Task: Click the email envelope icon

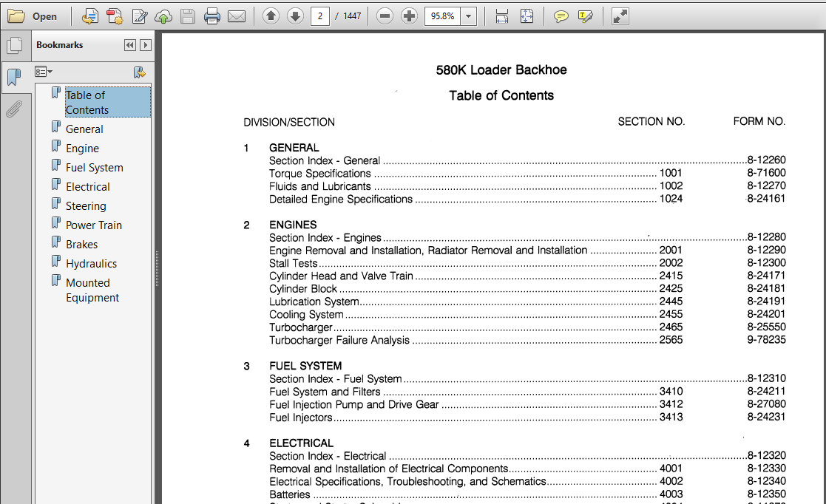Action: 237,16
